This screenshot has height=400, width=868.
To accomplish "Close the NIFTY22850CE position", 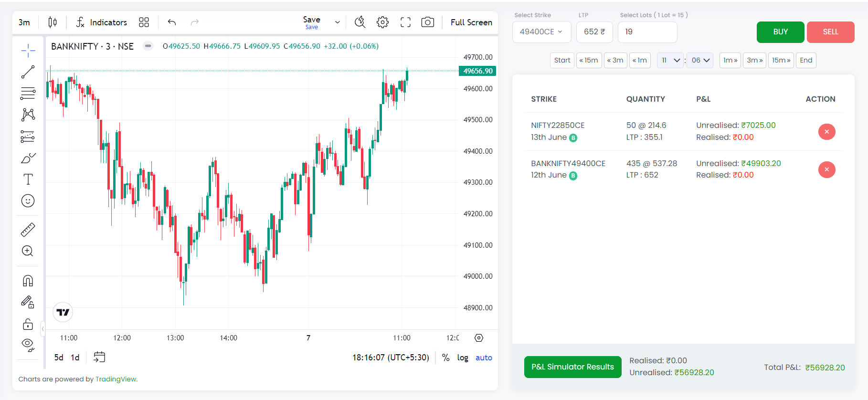I will point(826,132).
